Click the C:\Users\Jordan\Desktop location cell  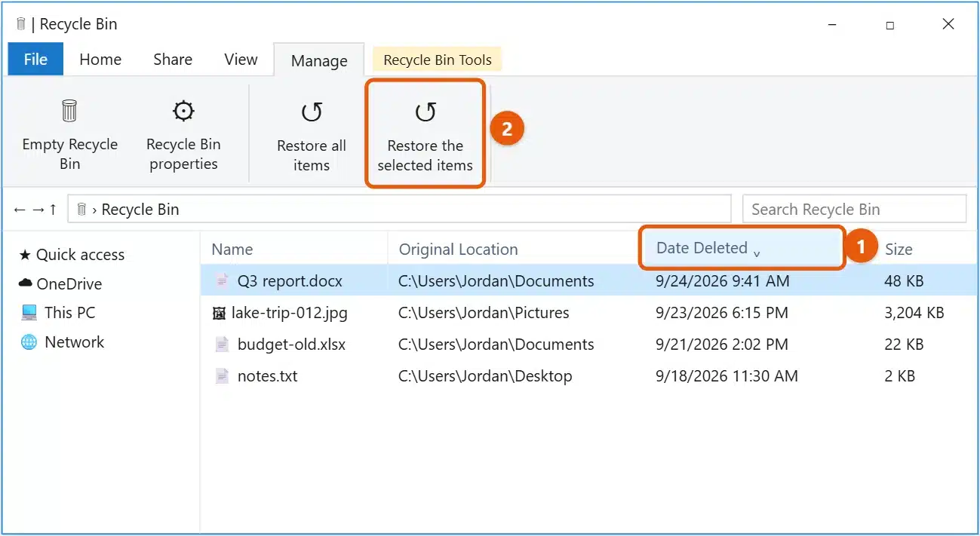[x=485, y=376]
